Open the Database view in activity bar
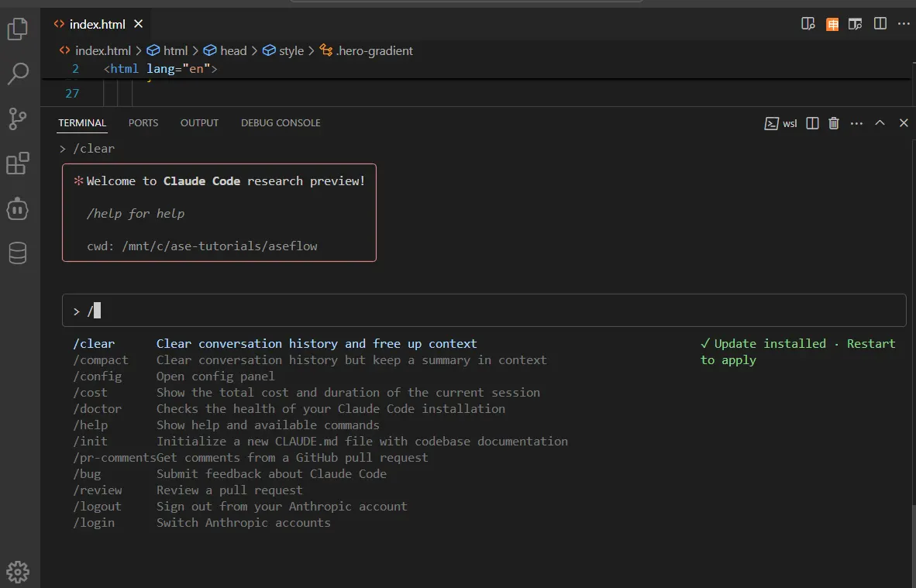 coord(18,253)
